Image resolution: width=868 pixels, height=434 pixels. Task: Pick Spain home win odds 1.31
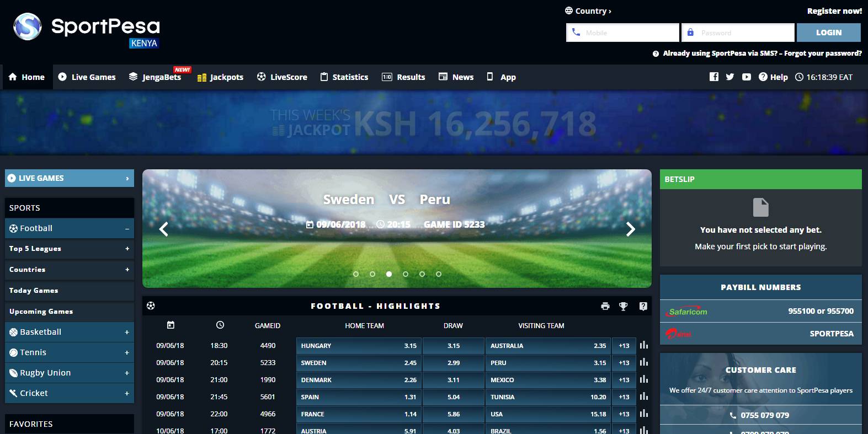click(x=359, y=397)
